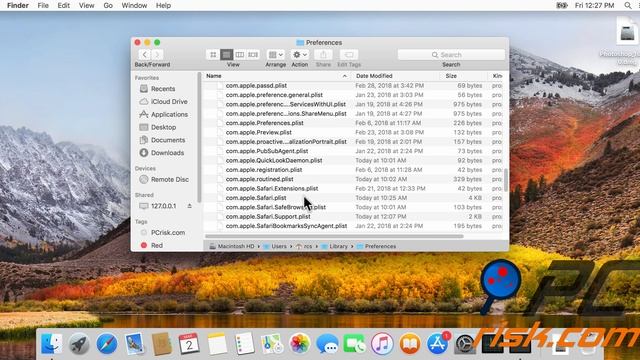Click the vertical scrollbar of the file list
This screenshot has width=640, height=360.
pos(506,180)
